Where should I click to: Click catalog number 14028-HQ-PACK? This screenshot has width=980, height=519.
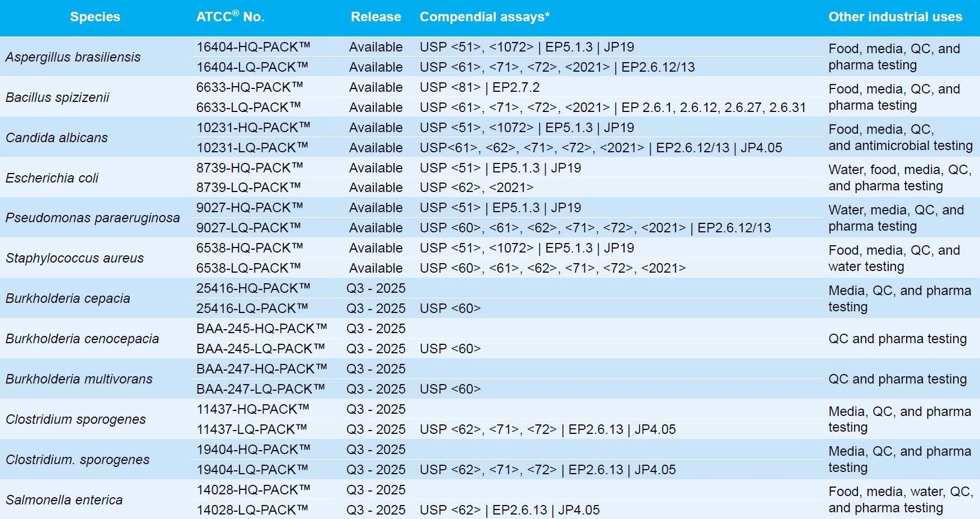tap(253, 490)
